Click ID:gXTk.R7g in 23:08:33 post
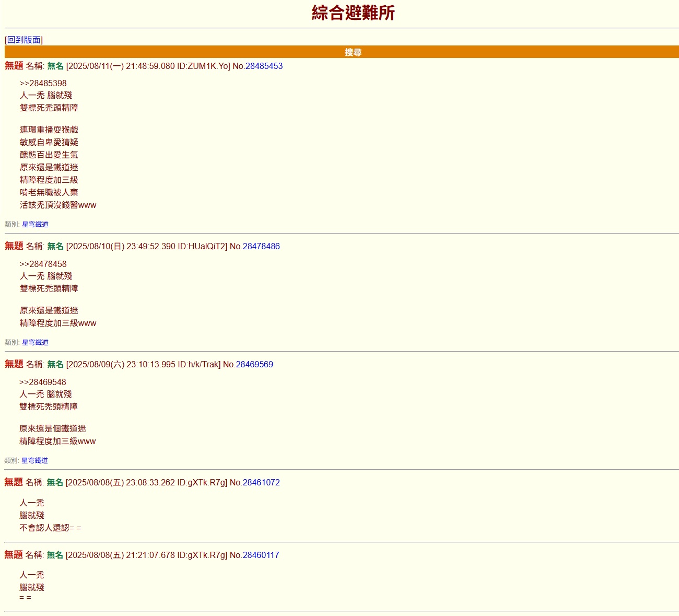Image resolution: width=679 pixels, height=616 pixels. coord(201,482)
